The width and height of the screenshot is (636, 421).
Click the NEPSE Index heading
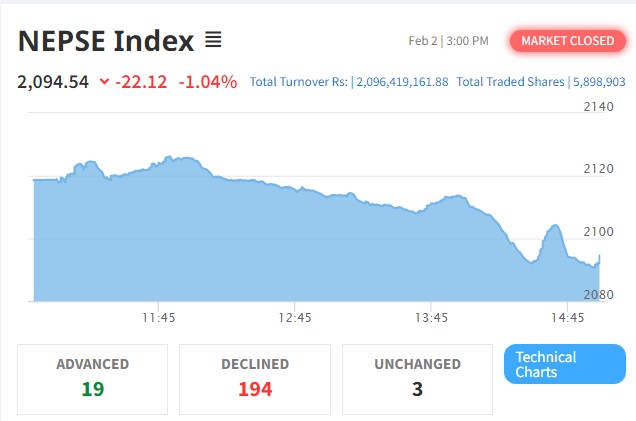tap(105, 41)
